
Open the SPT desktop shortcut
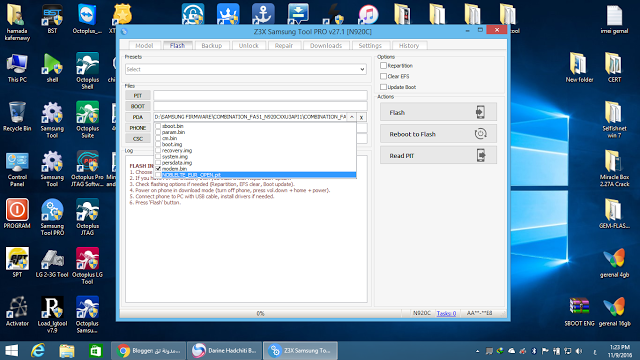pyautogui.click(x=17, y=262)
